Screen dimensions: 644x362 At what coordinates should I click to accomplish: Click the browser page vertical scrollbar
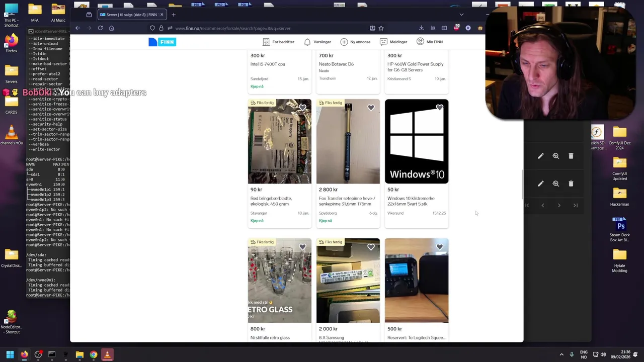[x=522, y=185]
